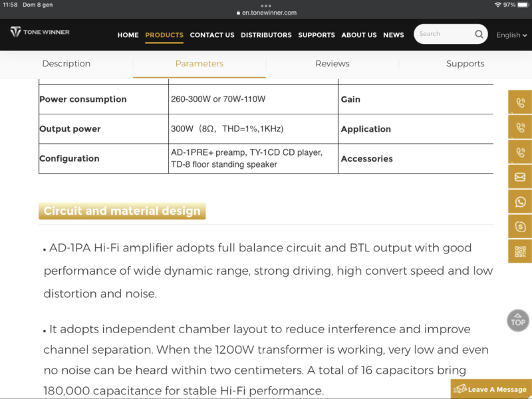Screen dimensions: 532x399
Task: Click the topmost phone icon in sidebar
Action: [x=520, y=102]
